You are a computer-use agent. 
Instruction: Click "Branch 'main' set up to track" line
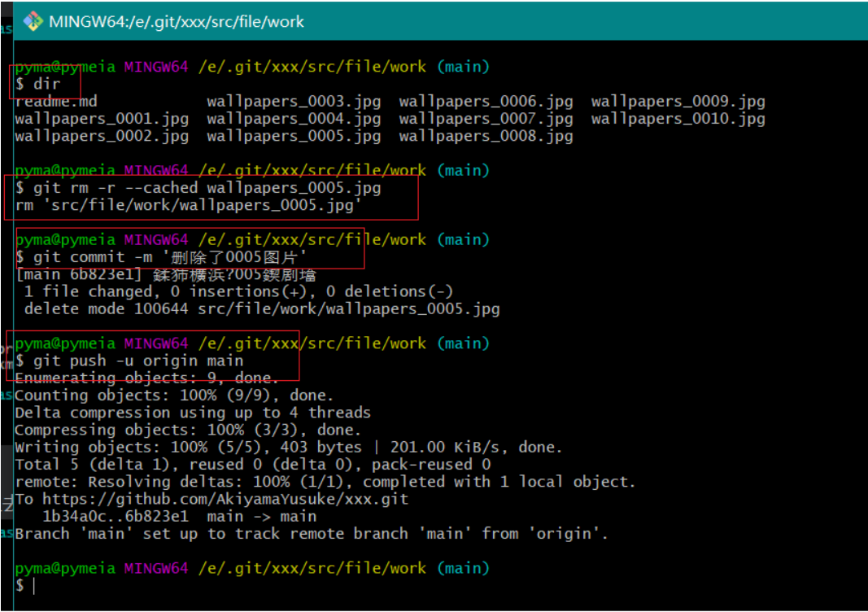tap(312, 534)
